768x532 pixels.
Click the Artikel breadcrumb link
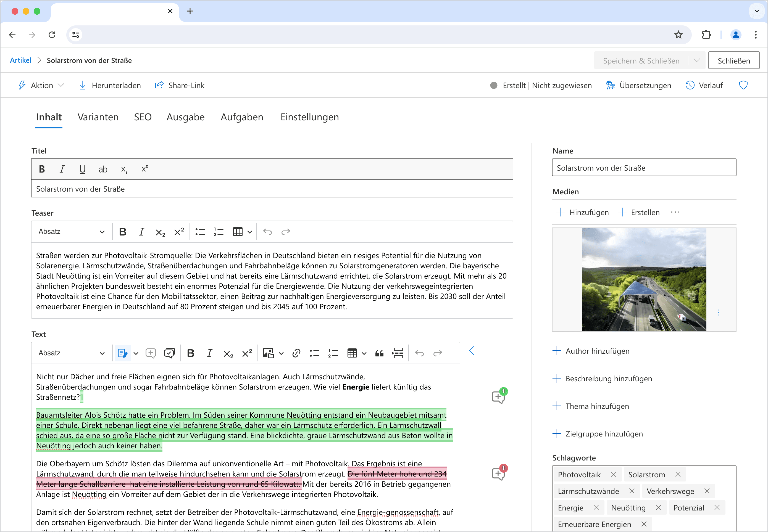[20, 60]
